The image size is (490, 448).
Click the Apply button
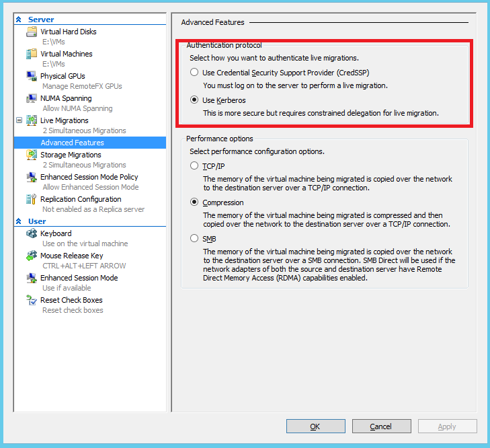coord(448,426)
